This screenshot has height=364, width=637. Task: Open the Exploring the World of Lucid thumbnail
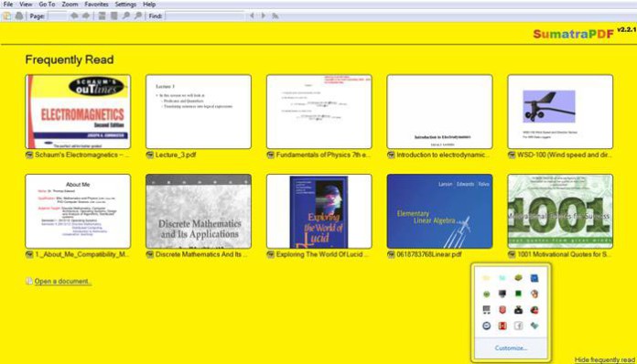(x=318, y=211)
